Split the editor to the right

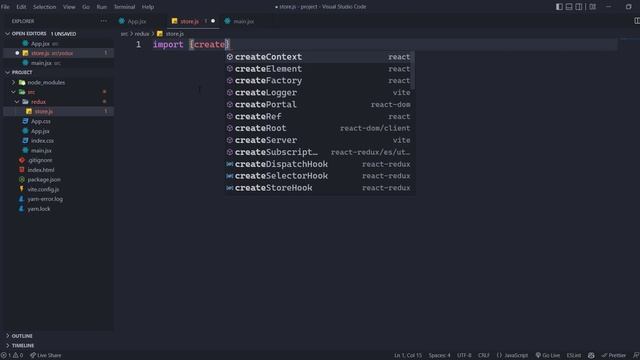click(636, 21)
